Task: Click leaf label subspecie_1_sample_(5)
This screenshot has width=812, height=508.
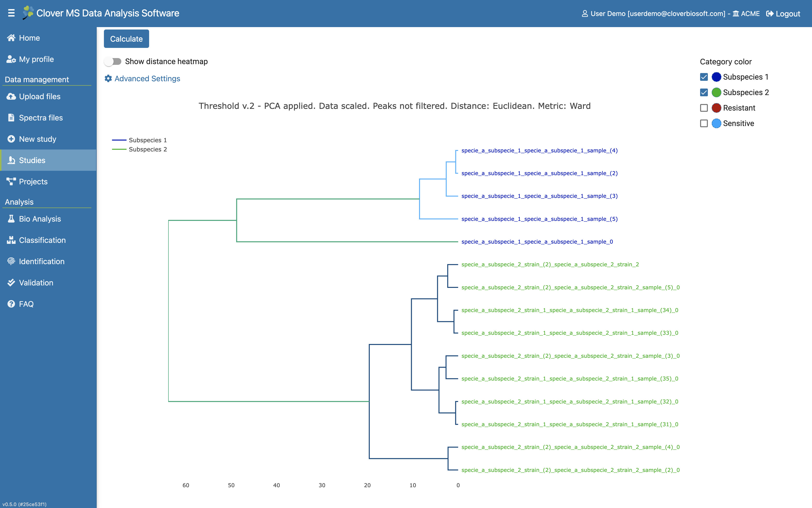Action: coord(540,219)
